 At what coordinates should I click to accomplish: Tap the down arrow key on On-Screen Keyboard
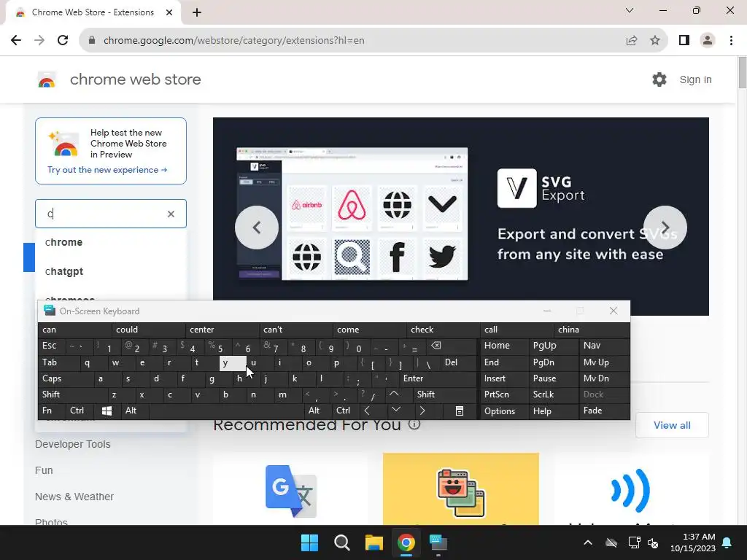(x=396, y=411)
